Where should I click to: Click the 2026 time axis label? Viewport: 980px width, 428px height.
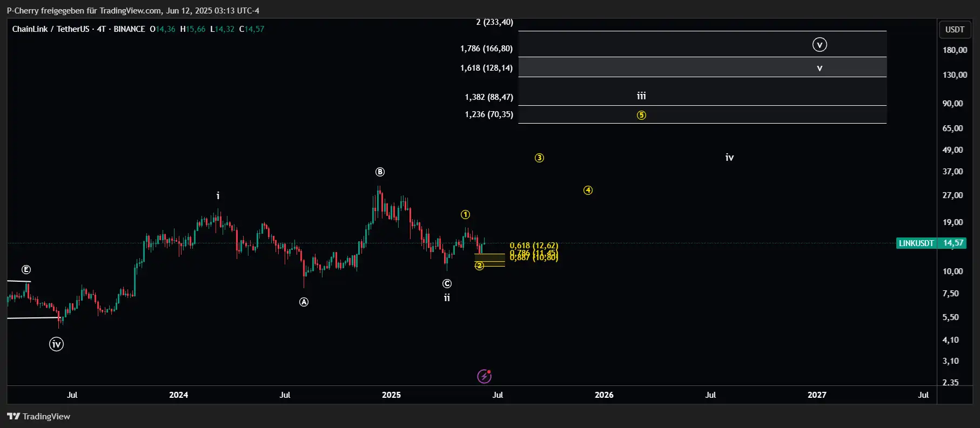coord(604,395)
